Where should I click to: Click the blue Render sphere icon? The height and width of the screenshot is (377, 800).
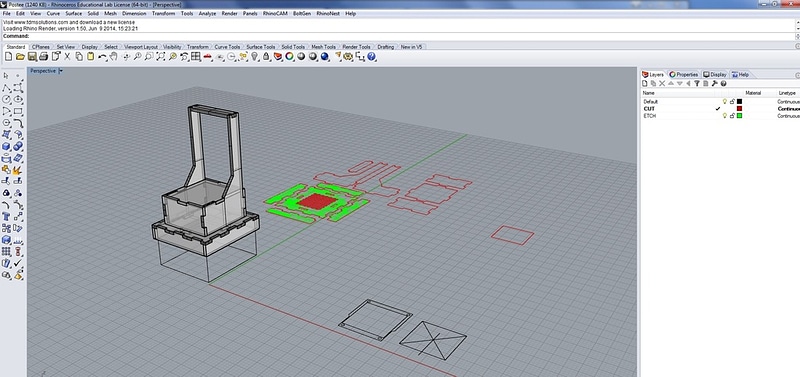pos(324,57)
